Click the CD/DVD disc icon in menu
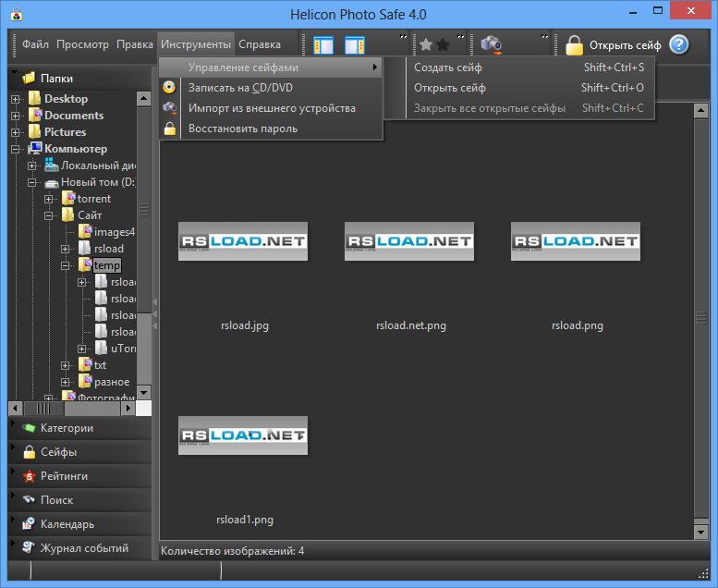The height and width of the screenshot is (588, 718). pos(169,88)
